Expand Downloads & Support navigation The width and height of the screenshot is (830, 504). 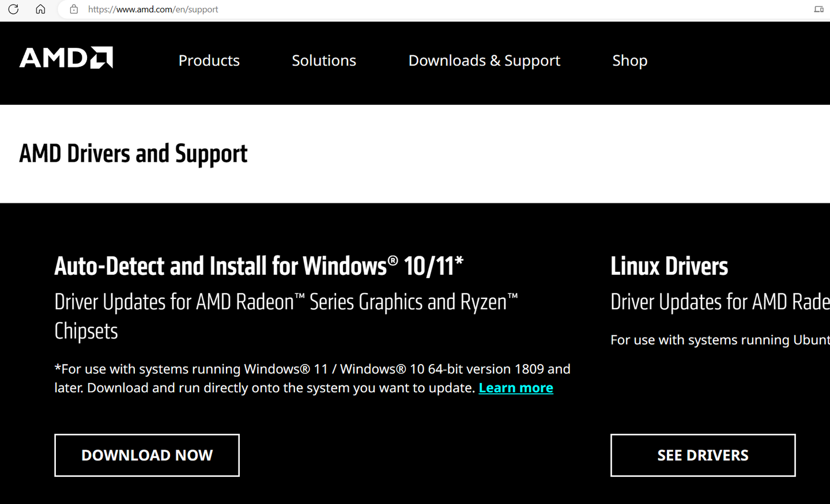[484, 60]
